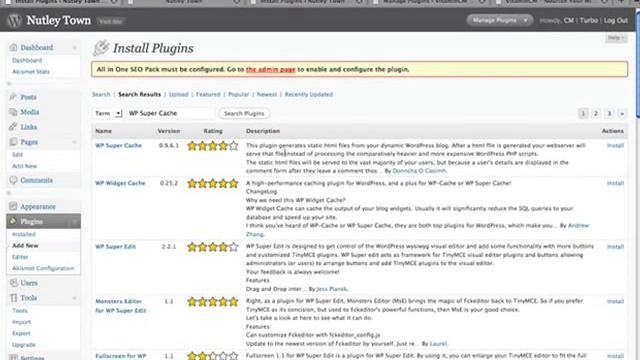Open the Dashboard menu icon
The width and height of the screenshot is (640, 360).
(x=13, y=47)
